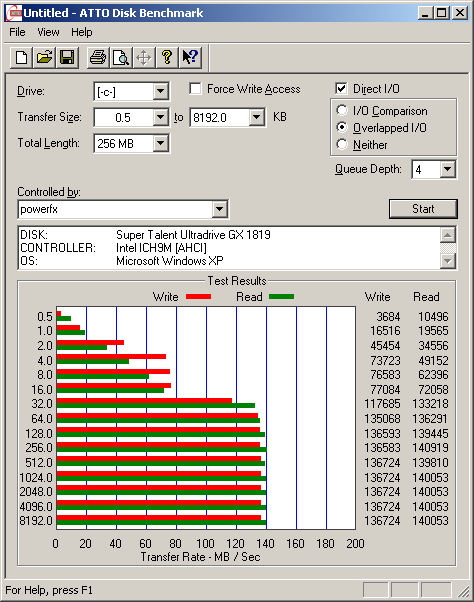The height and width of the screenshot is (602, 474).
Task: Click the description box scroll down arrow
Action: pos(448,261)
